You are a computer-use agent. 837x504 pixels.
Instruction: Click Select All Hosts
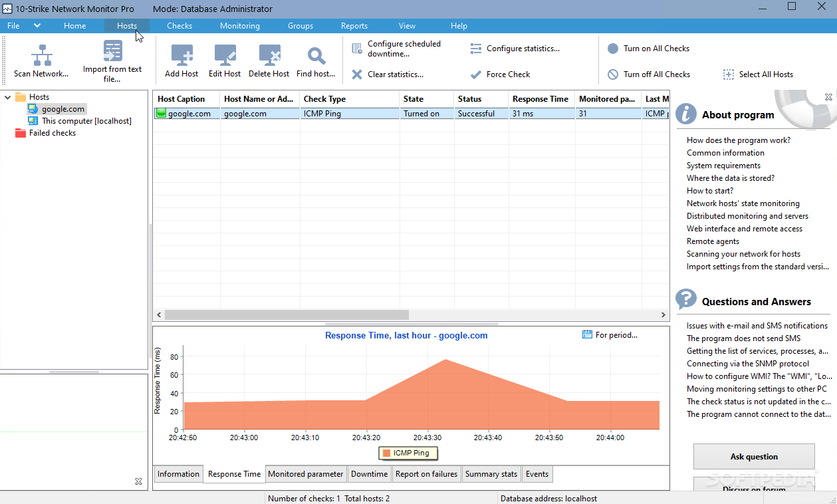[x=758, y=74]
